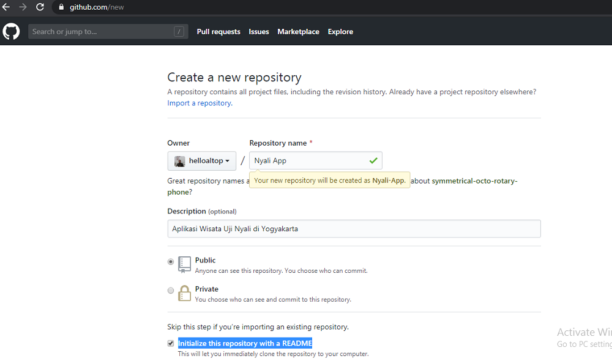This screenshot has height=364, width=612.
Task: Switch to the Marketplace section
Action: pos(298,31)
